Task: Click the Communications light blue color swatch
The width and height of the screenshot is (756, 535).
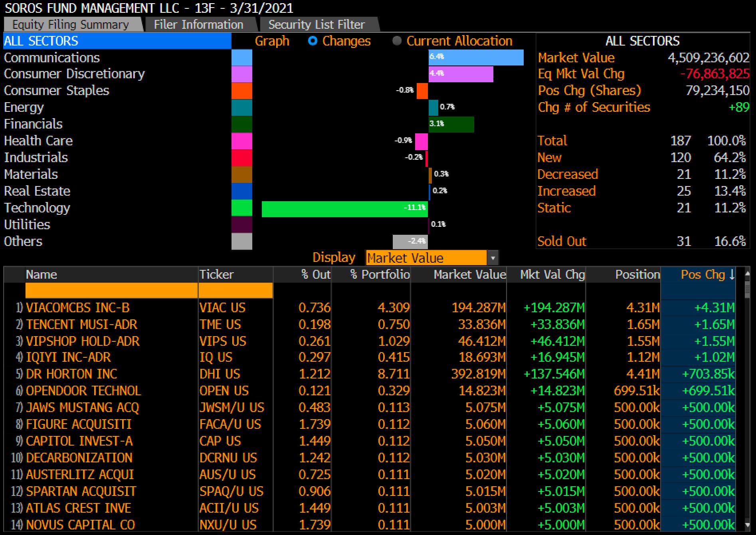Action: (242, 57)
